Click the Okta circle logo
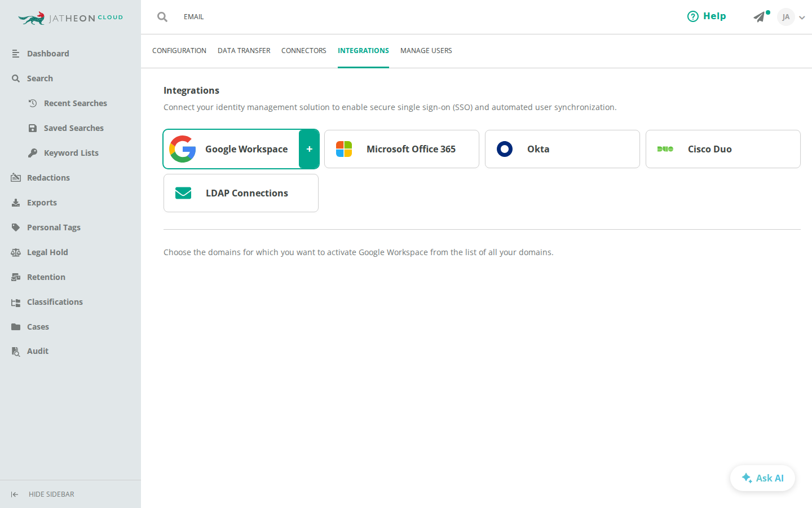This screenshot has width=812, height=508. (505, 149)
